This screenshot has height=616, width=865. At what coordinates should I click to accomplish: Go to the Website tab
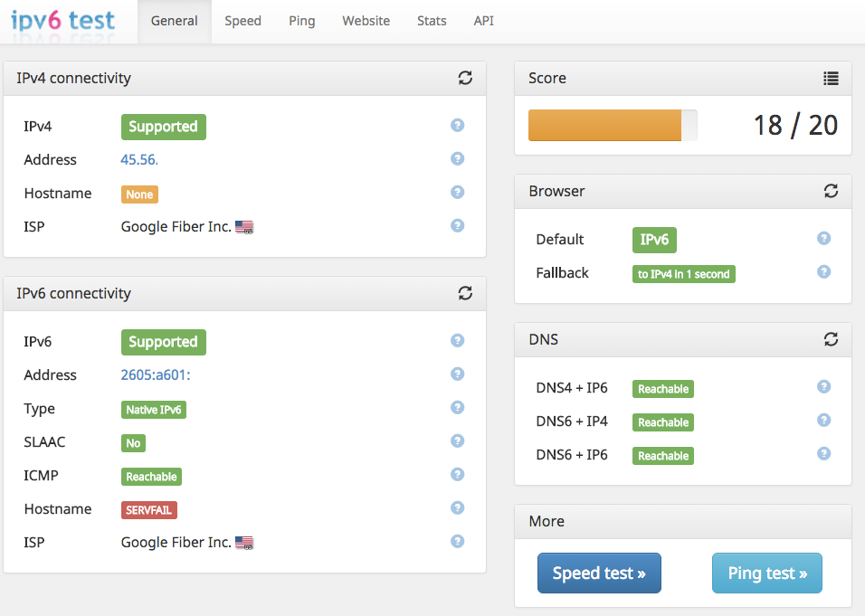pos(366,21)
